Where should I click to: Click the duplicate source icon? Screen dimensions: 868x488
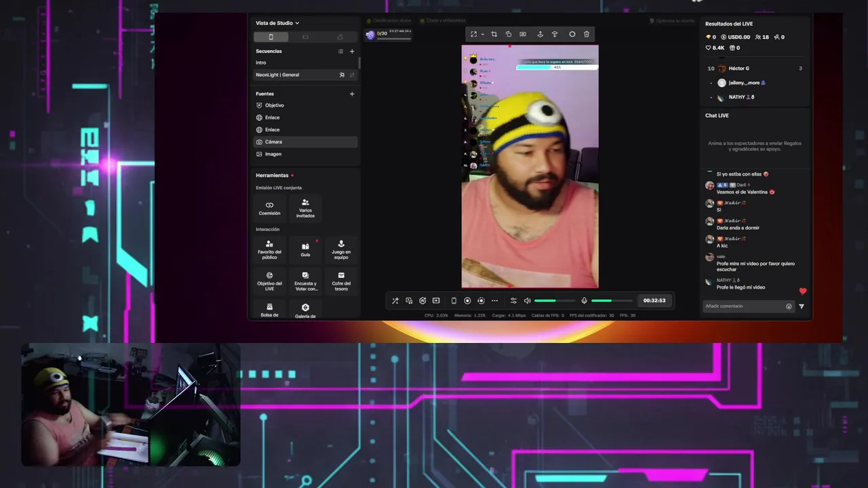click(509, 34)
